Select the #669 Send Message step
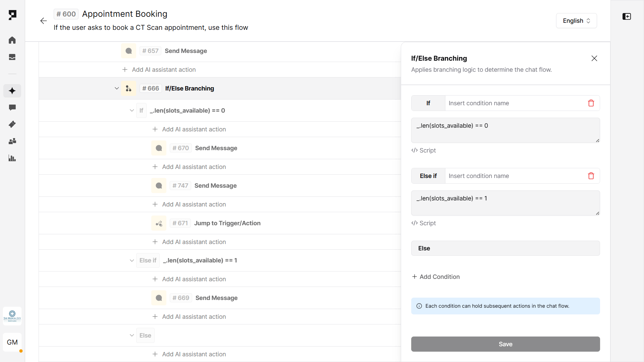The height and width of the screenshot is (362, 644). (216, 298)
